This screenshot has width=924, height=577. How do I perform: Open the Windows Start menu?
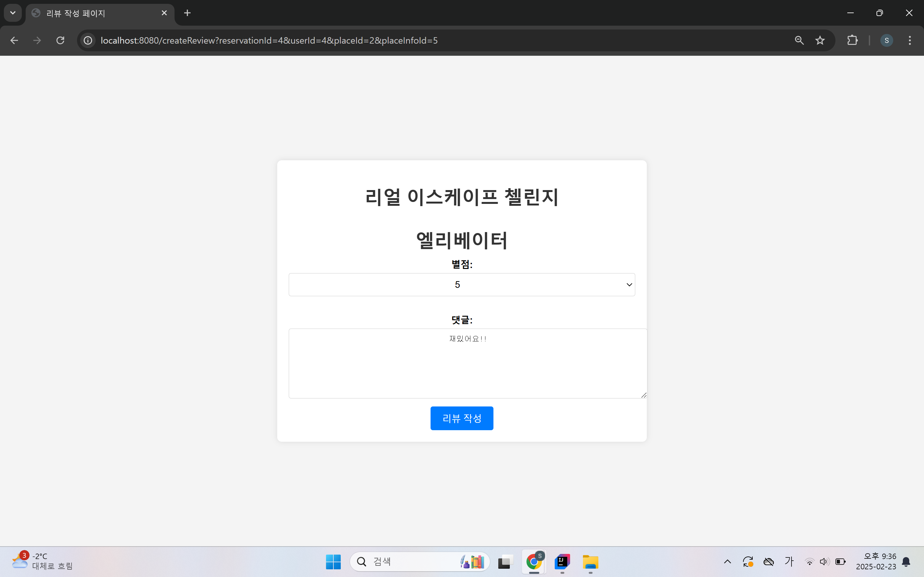(333, 561)
